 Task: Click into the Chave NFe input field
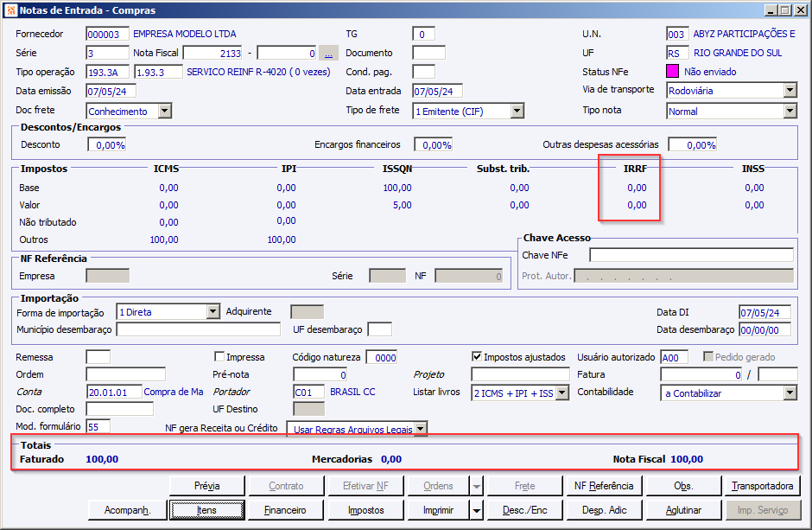[x=691, y=255]
